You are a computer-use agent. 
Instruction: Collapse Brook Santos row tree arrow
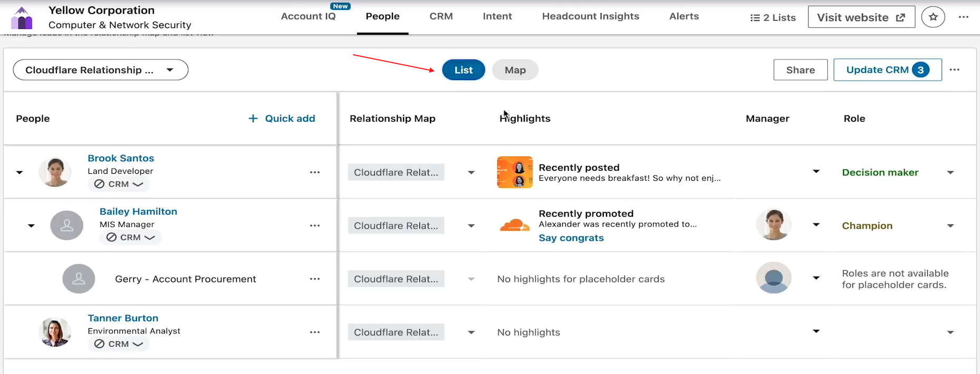[x=19, y=172]
